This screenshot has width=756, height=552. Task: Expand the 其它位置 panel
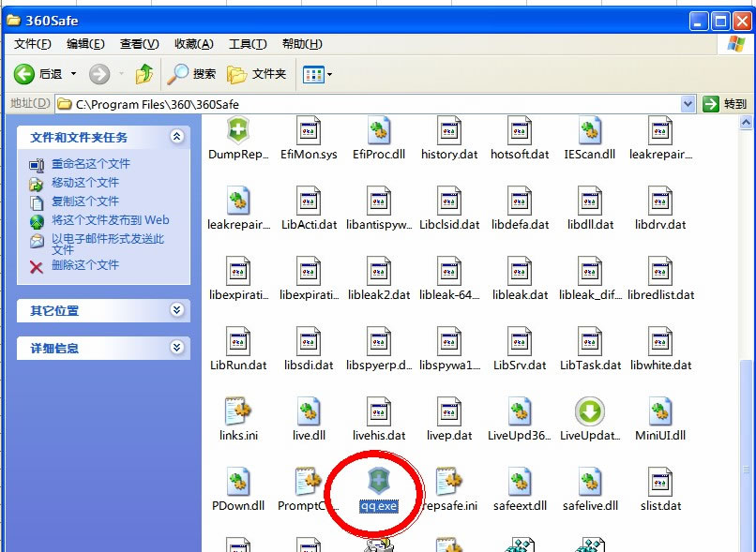pos(177,309)
